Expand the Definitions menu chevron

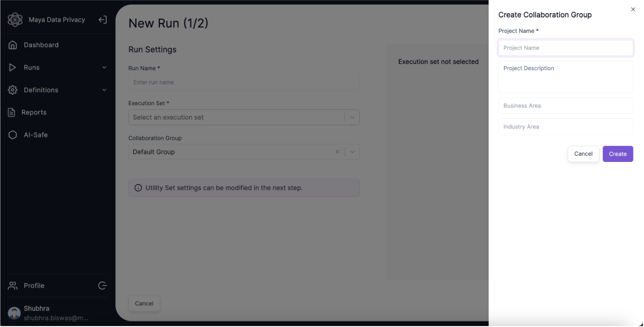pos(104,90)
